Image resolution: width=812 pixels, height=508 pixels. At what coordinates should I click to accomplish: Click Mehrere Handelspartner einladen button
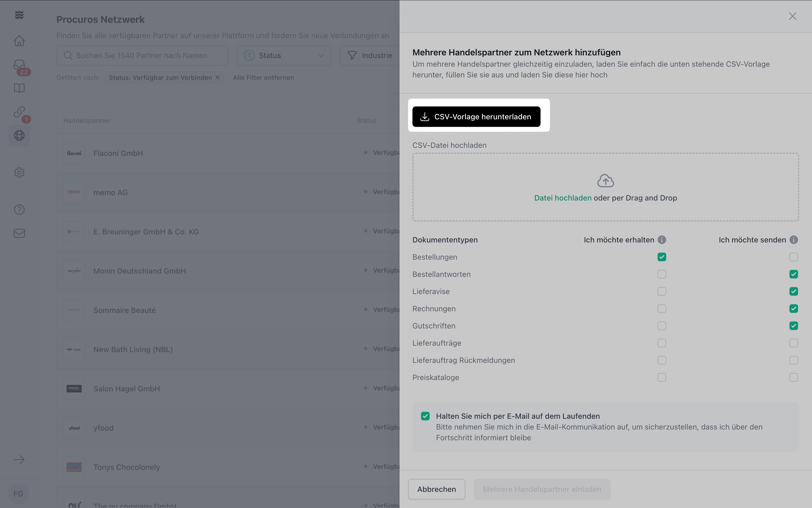tap(542, 489)
